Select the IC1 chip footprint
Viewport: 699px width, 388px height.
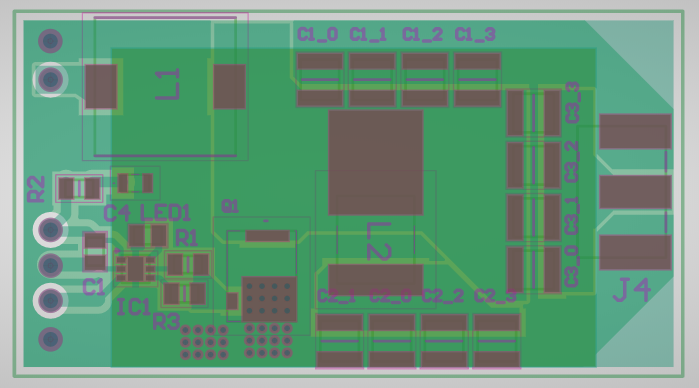point(135,268)
